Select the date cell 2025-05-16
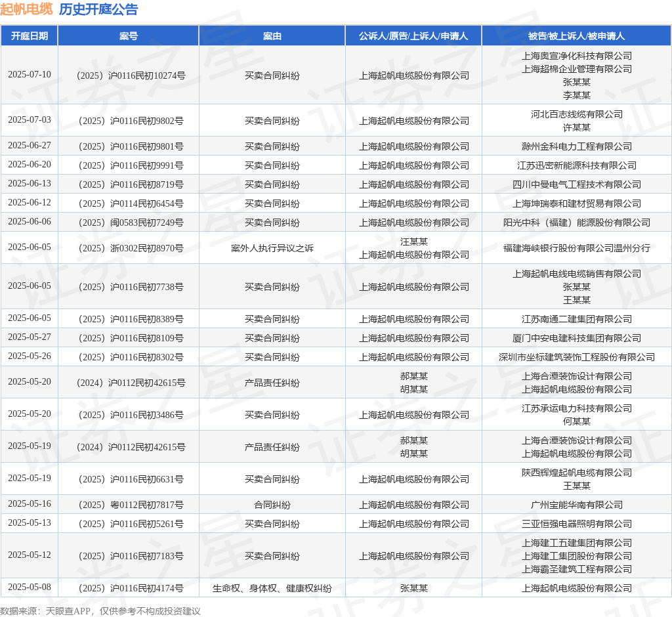The width and height of the screenshot is (672, 617). 29,504
